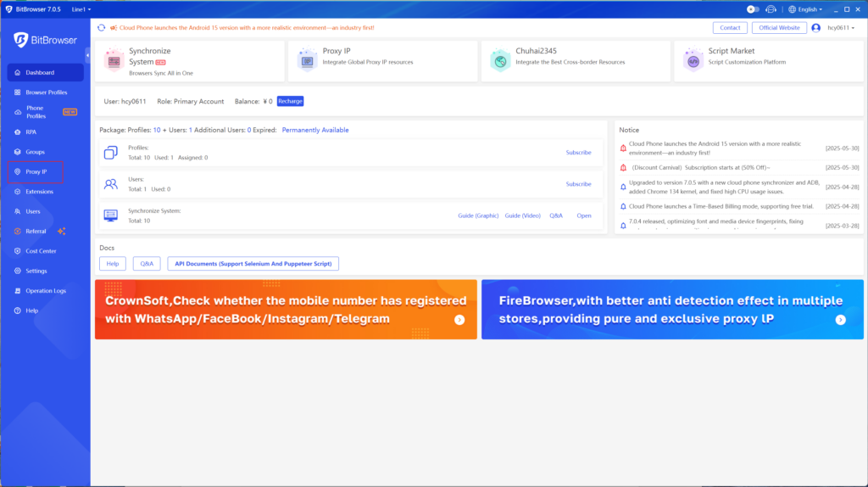868x487 pixels.
Task: Click the Dashboard home icon
Action: [17, 73]
